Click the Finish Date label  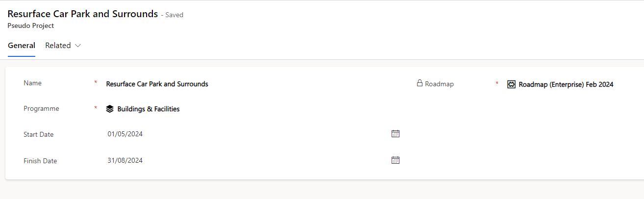pyautogui.click(x=40, y=161)
